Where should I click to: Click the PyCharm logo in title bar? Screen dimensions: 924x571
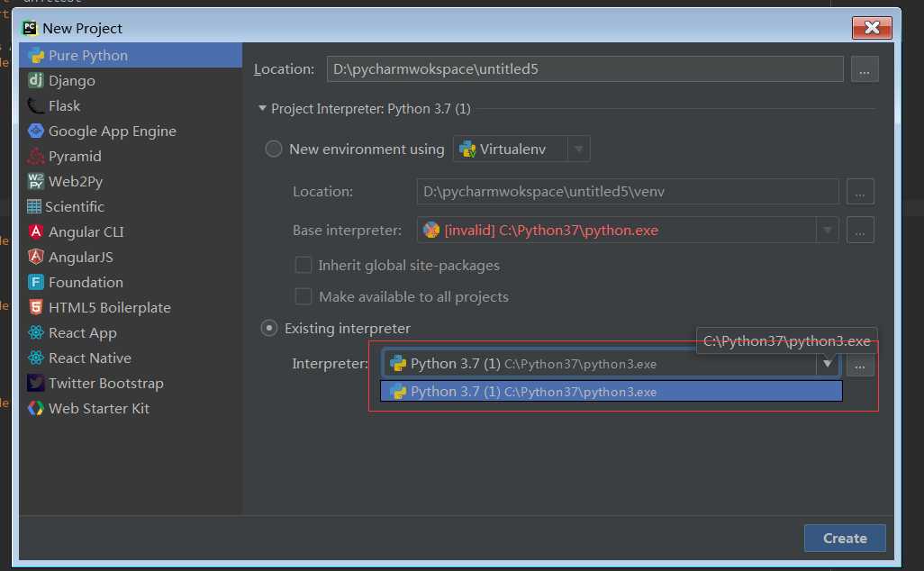(x=30, y=28)
